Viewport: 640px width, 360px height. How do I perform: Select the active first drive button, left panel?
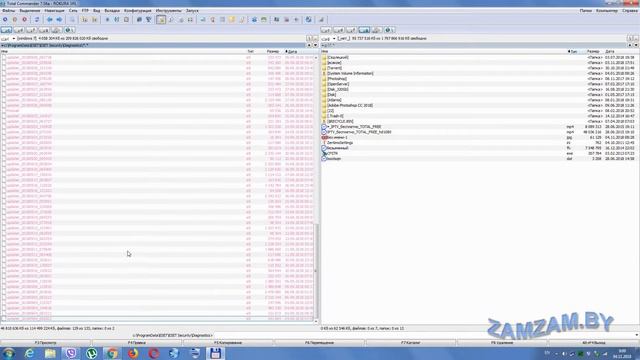7,30
